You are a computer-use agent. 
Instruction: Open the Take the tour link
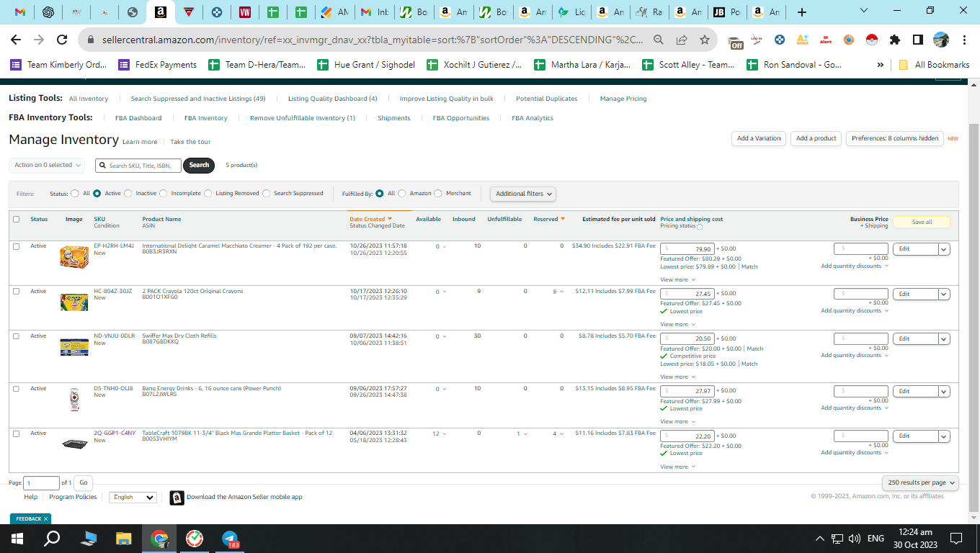(190, 142)
